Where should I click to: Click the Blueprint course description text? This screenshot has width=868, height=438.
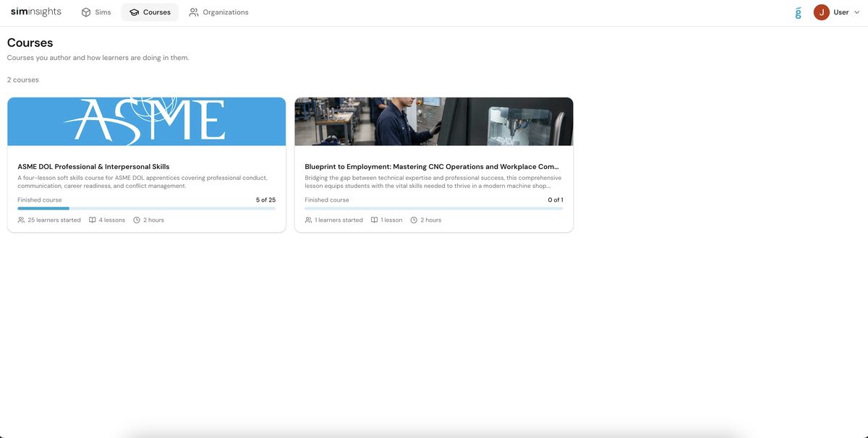[x=433, y=181]
